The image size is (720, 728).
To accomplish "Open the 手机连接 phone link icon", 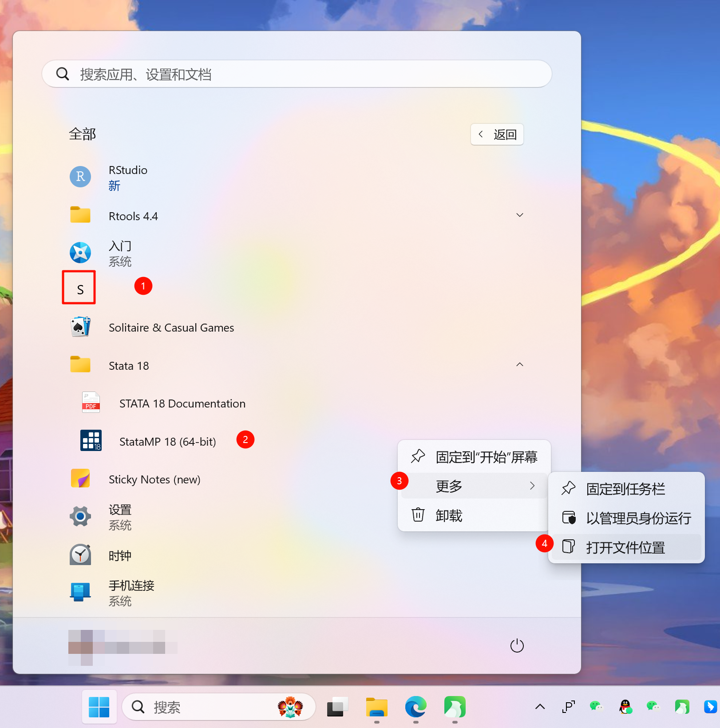I will (80, 592).
